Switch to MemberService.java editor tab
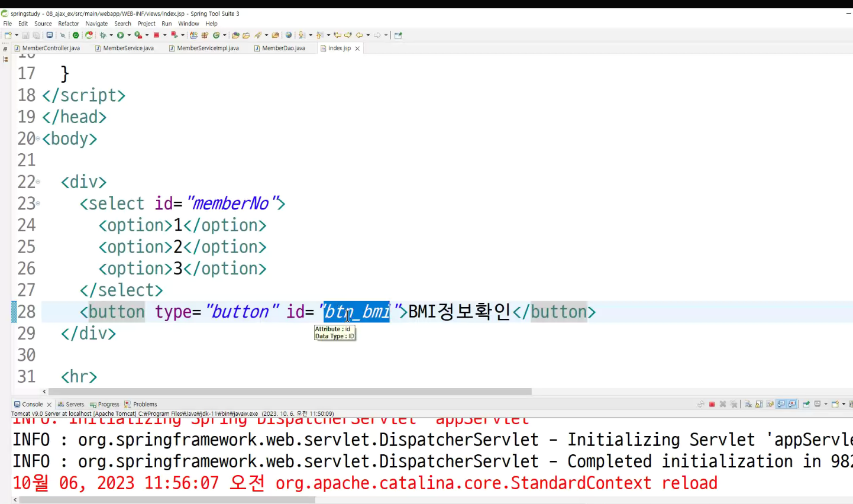 tap(125, 49)
